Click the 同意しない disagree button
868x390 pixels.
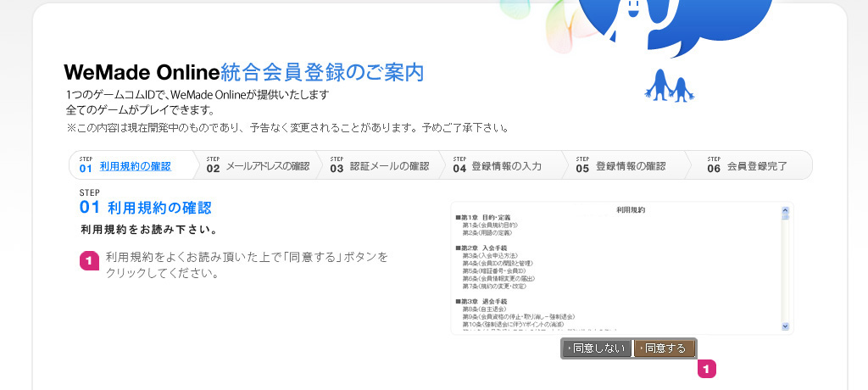(x=597, y=348)
